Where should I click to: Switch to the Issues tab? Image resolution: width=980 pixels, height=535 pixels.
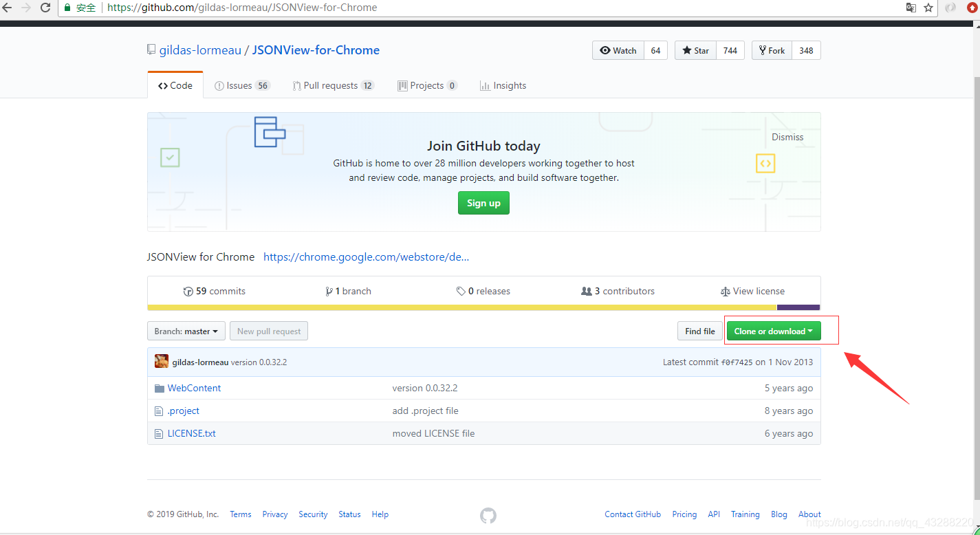point(242,85)
